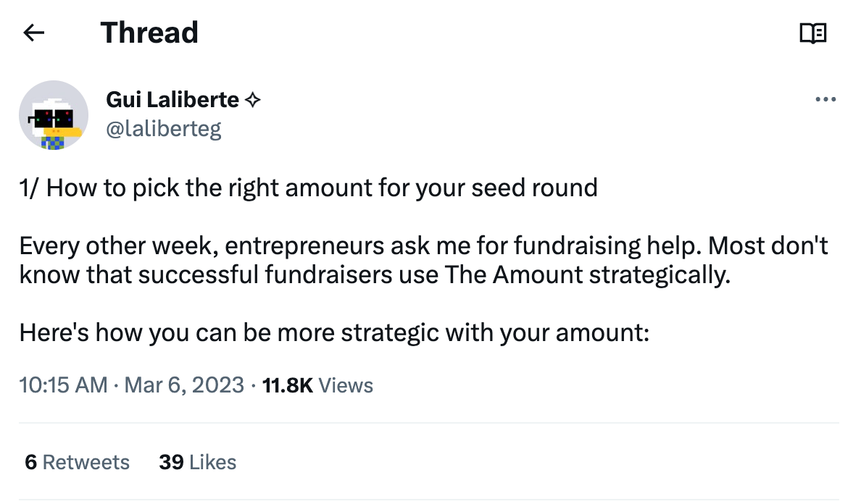
Task: Click the number 39 likes count
Action: click(171, 462)
